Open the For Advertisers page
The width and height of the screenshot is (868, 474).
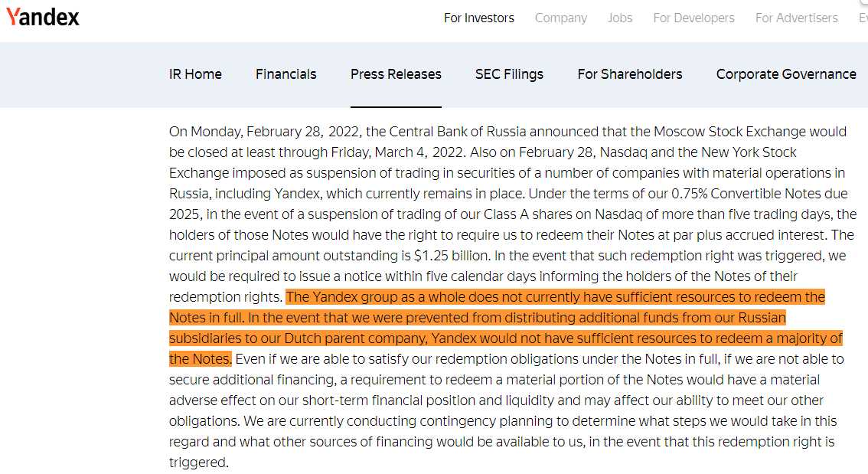pos(797,18)
